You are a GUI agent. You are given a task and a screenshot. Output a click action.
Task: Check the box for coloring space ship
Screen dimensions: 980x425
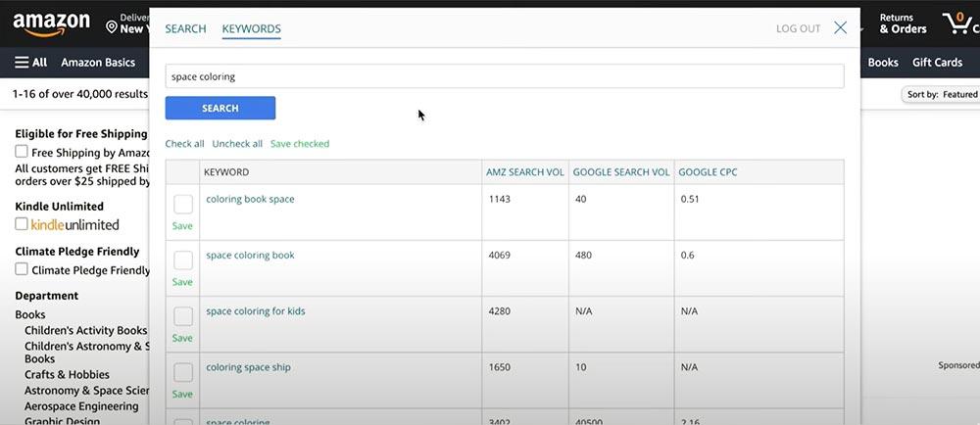[183, 372]
